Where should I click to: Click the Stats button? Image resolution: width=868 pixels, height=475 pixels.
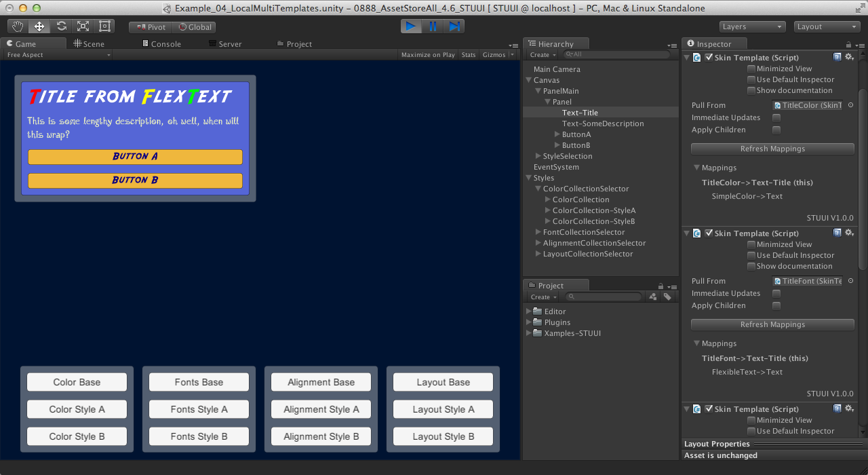coord(469,55)
